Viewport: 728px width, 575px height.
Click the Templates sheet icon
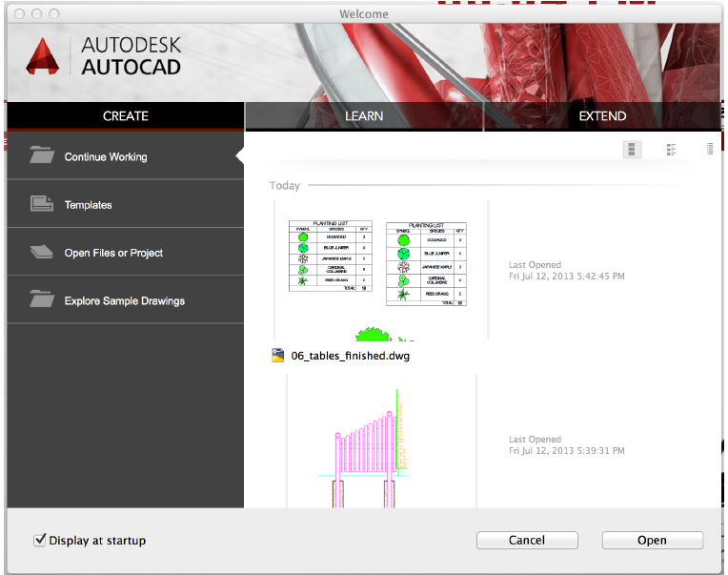point(42,203)
